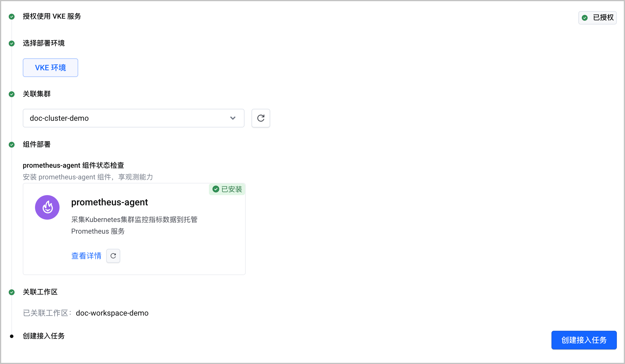Select the 组件部署 step heading
Viewport: 625px width, 364px height.
[x=37, y=144]
